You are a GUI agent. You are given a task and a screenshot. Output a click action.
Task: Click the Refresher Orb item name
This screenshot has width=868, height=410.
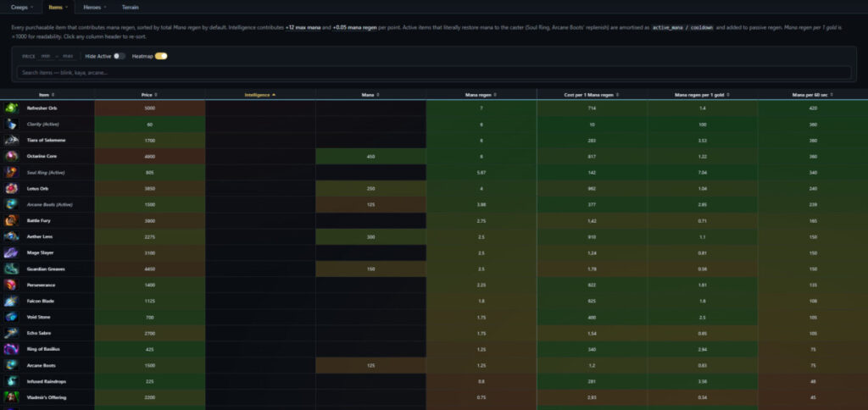(41, 108)
